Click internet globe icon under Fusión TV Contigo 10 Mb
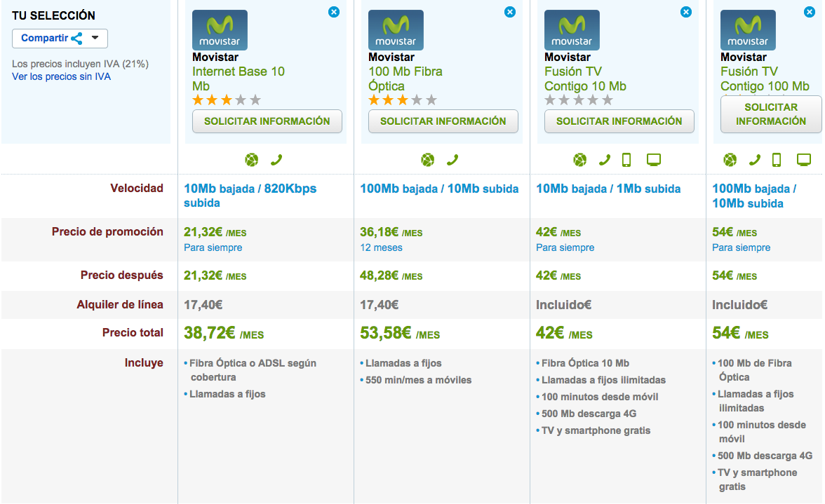The width and height of the screenshot is (825, 504). click(x=579, y=160)
